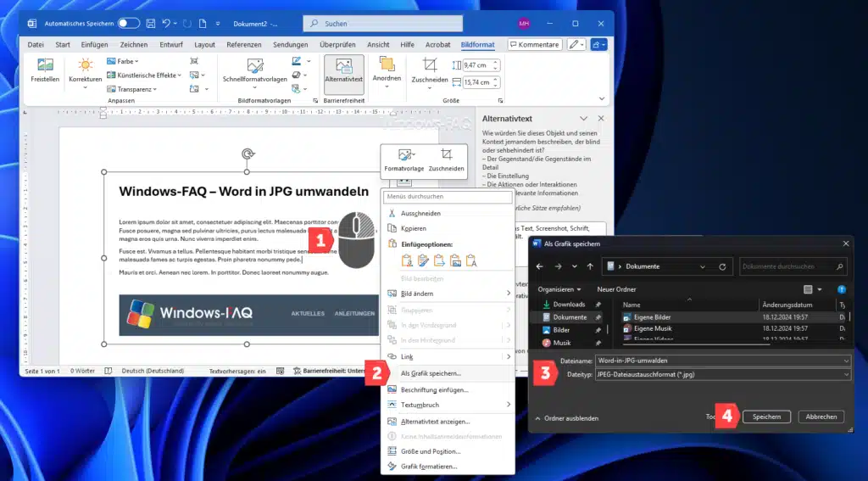Click the Dokumente durchsuchen search field
868x481 pixels.
point(793,266)
